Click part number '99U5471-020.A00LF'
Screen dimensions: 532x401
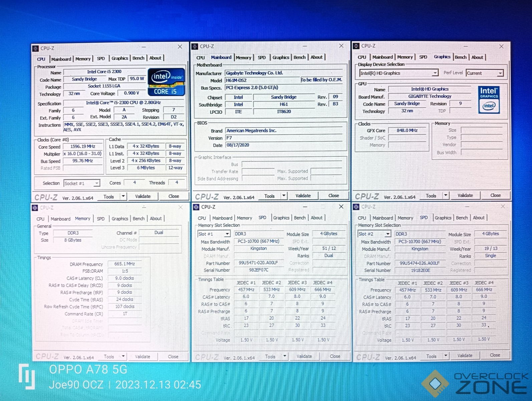[258, 263]
